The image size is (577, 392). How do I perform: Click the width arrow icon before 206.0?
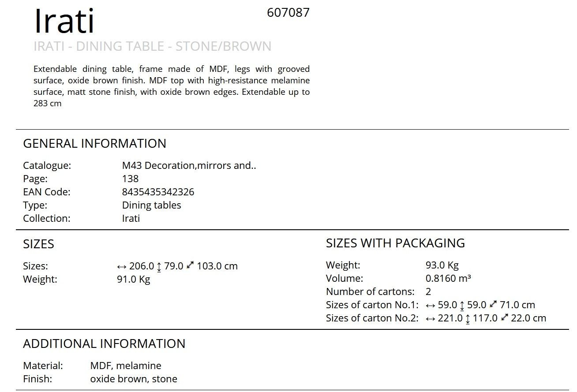pos(122,267)
